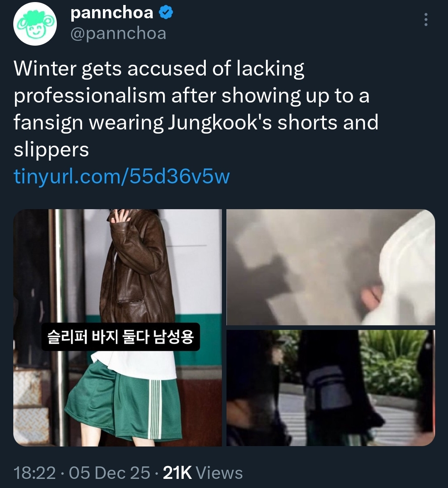The height and width of the screenshot is (488, 448).
Task: Click the 18:22 timestamp
Action: point(34,473)
